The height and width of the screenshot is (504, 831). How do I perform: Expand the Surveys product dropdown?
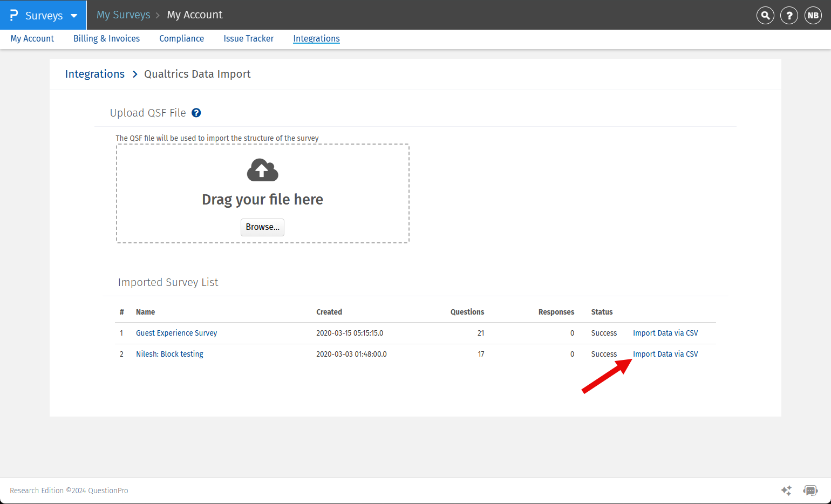pyautogui.click(x=74, y=16)
